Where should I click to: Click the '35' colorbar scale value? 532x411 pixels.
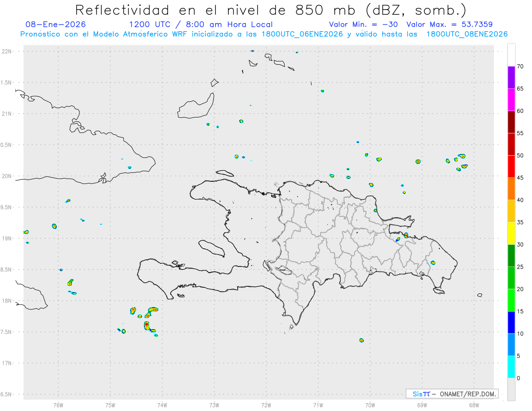click(x=520, y=222)
